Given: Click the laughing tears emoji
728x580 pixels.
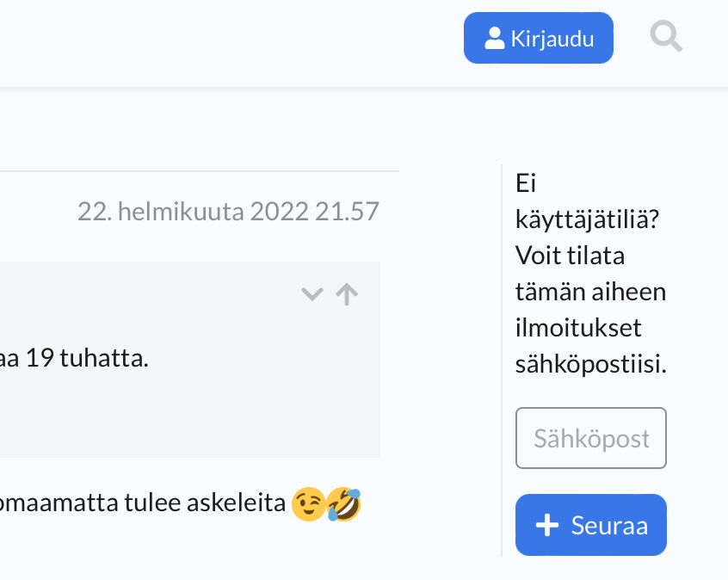Looking at the screenshot, I should click(x=344, y=504).
